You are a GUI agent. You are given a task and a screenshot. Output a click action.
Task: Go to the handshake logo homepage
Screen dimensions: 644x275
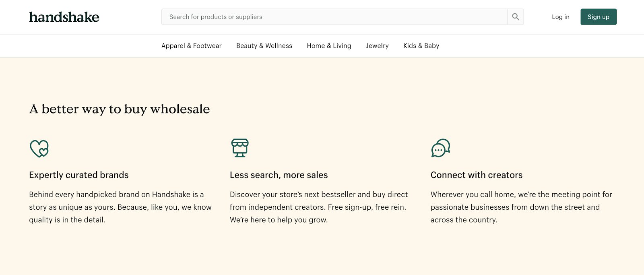[x=64, y=17]
